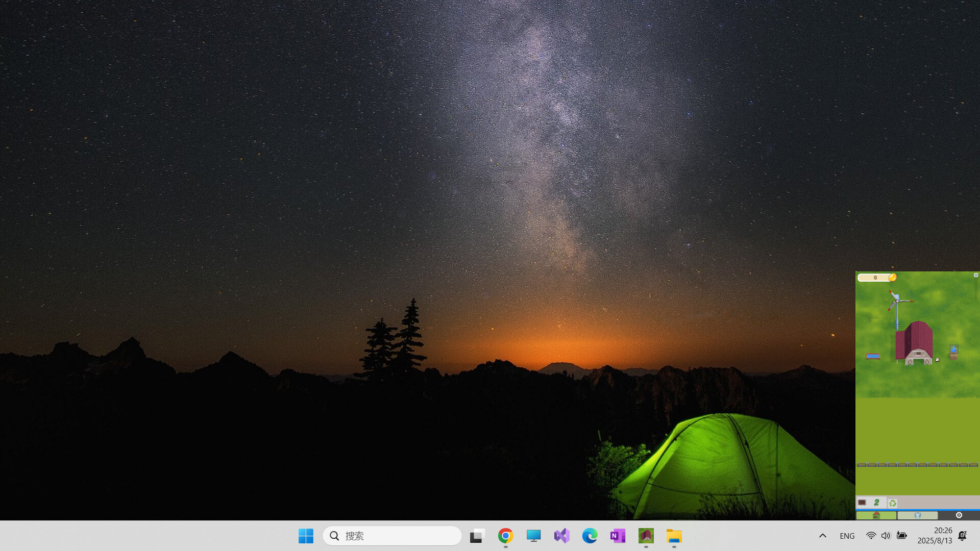Click the speaker icon to adjust sound
This screenshot has width=980, height=551.
click(886, 536)
